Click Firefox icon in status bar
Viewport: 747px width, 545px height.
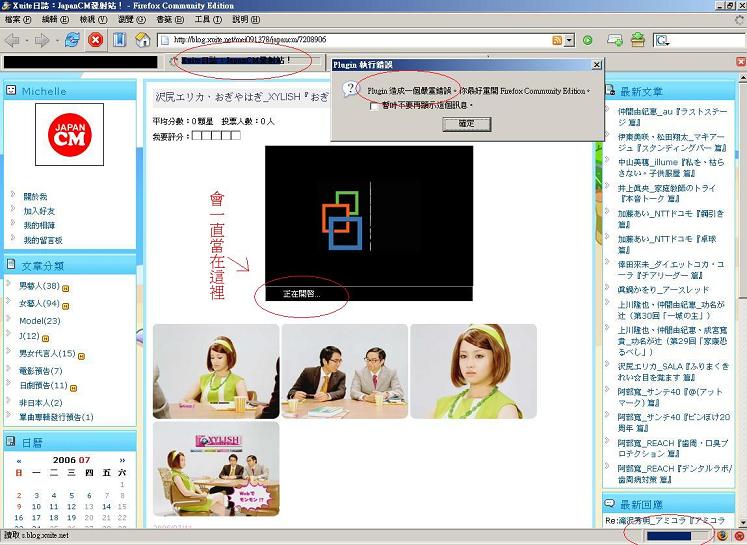pos(722,536)
